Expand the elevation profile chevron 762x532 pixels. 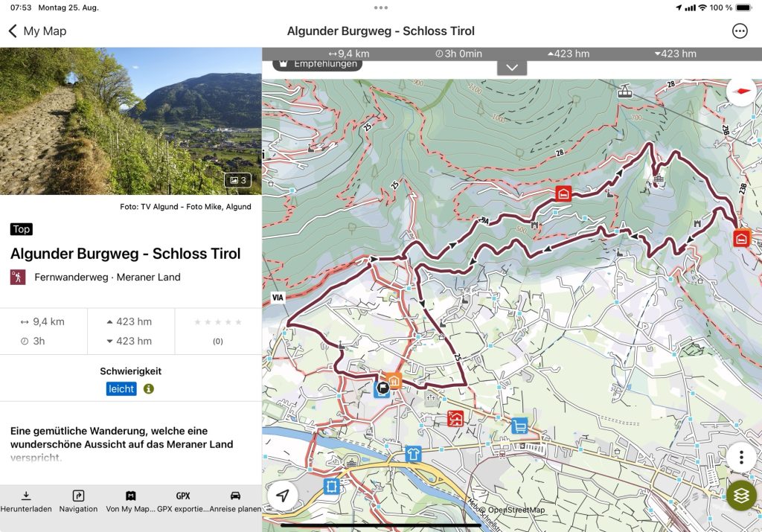(512, 67)
